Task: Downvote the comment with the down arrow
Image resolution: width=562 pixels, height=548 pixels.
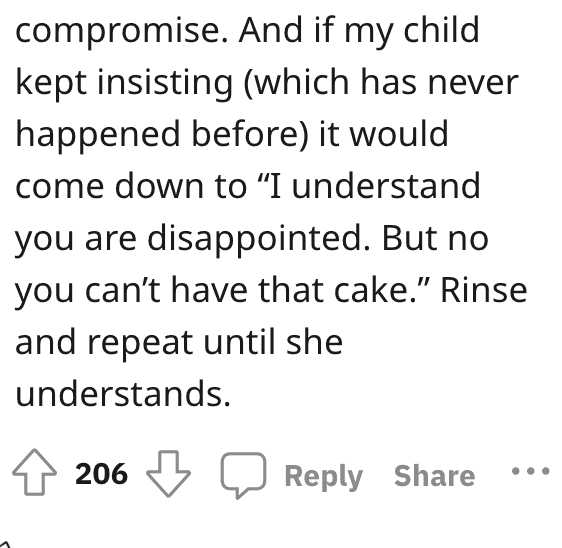Action: 168,473
